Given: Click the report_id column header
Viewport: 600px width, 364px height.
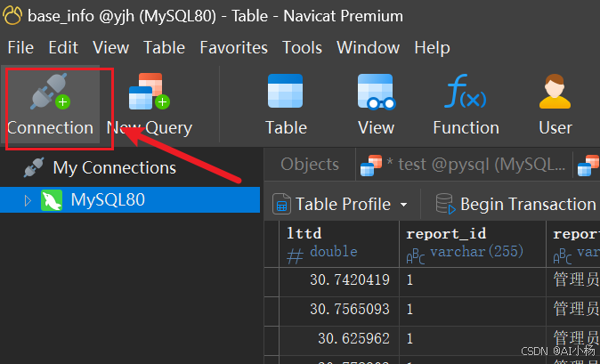Looking at the screenshot, I should coord(473,243).
